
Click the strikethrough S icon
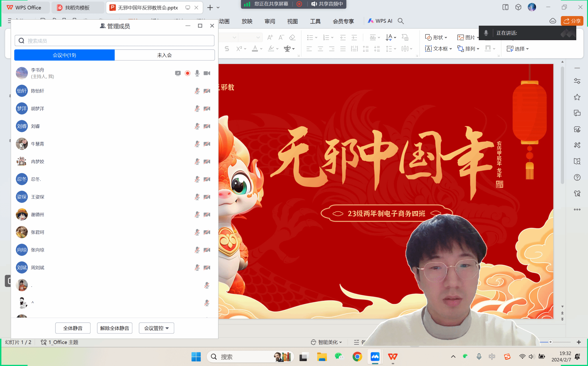[x=227, y=49]
